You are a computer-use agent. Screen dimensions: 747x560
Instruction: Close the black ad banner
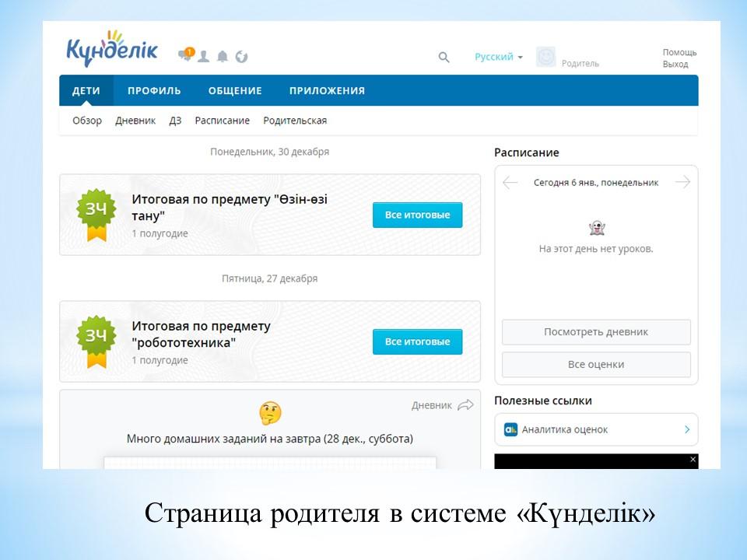(x=693, y=459)
